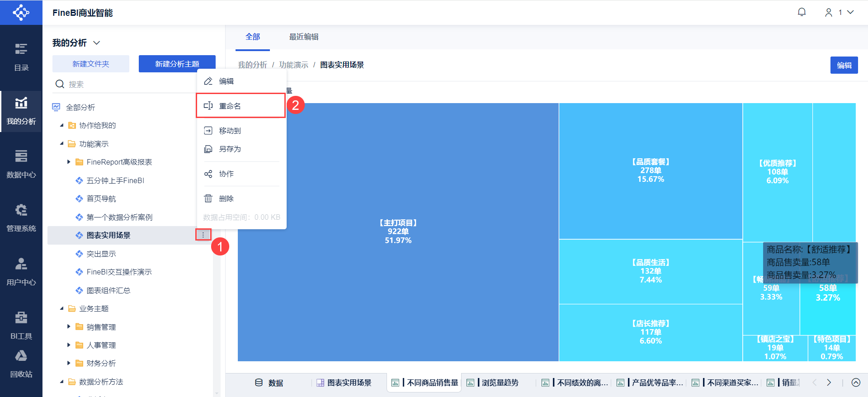This screenshot has width=868, height=397.
Task: Click the 【品质生活】 treemap block
Action: tap(651, 271)
